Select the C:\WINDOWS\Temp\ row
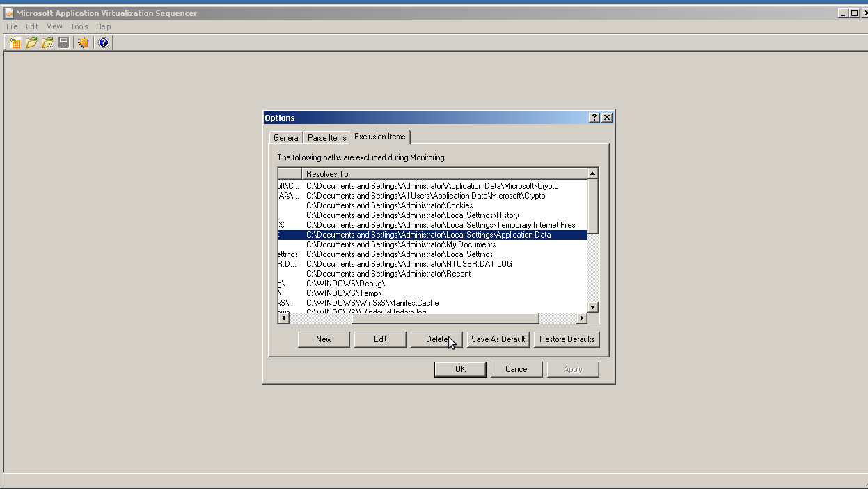This screenshot has width=868, height=489. (x=433, y=293)
